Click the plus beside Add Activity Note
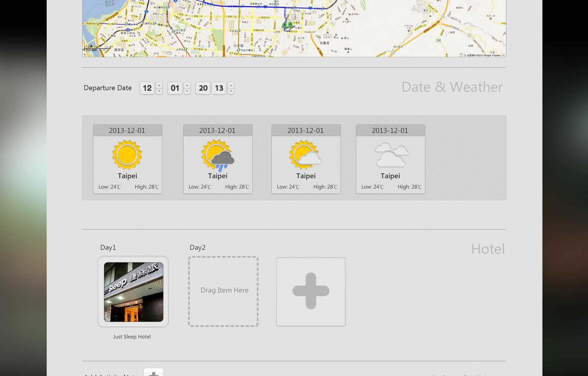This screenshot has height=376, width=588. point(154,373)
